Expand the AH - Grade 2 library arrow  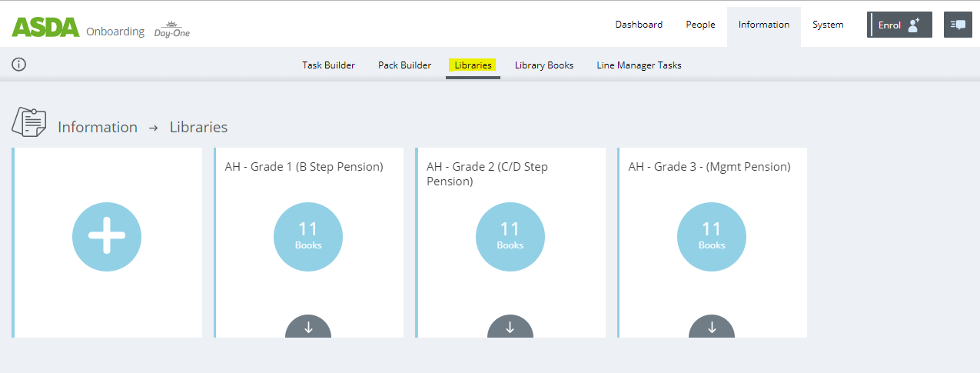click(x=510, y=327)
